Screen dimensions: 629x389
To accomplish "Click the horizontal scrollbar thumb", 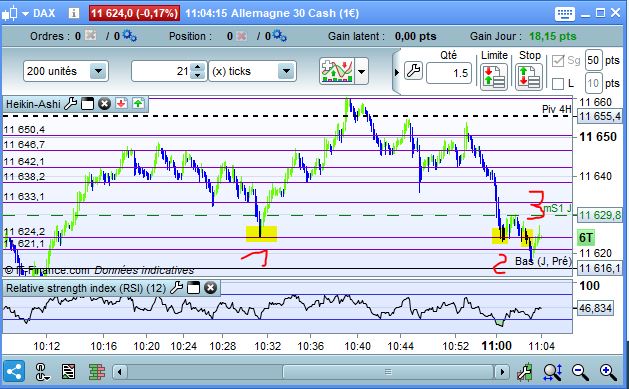I will 388,372.
